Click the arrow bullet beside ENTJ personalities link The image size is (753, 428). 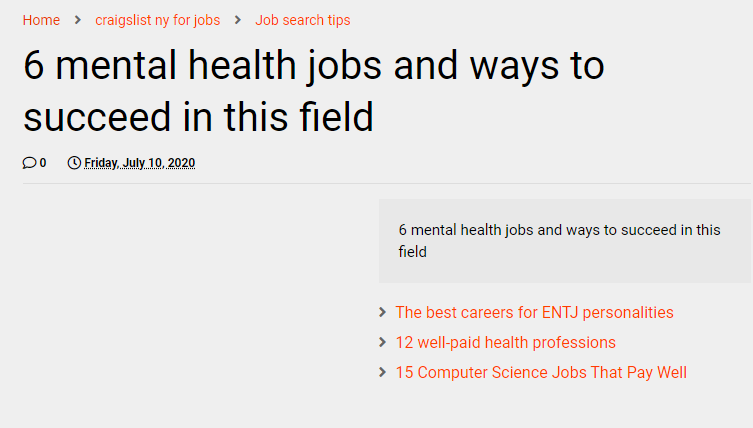[382, 312]
